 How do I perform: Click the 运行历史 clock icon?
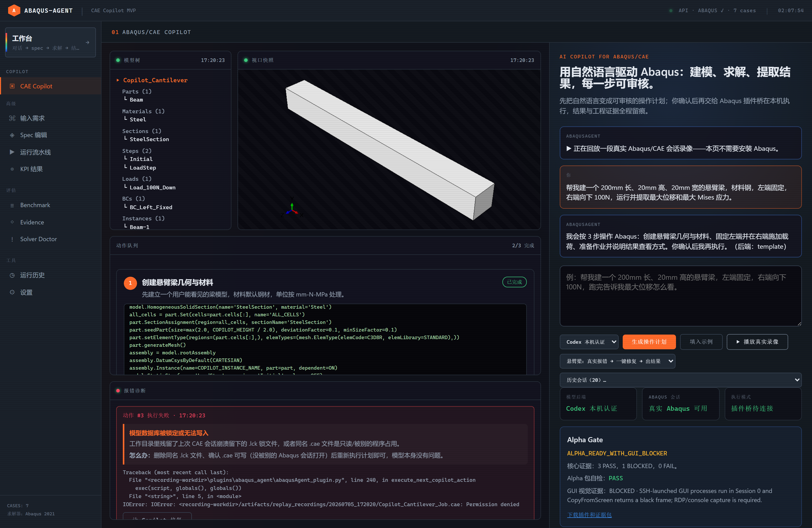tap(12, 275)
